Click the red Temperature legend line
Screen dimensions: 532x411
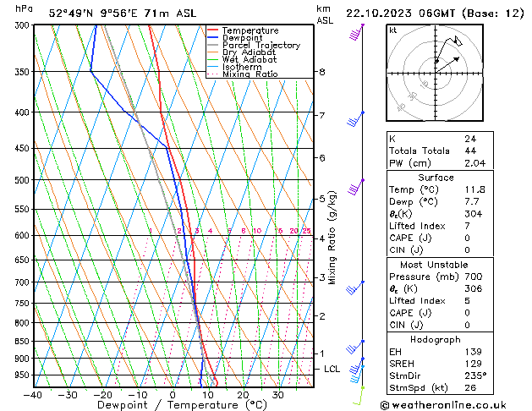215,30
